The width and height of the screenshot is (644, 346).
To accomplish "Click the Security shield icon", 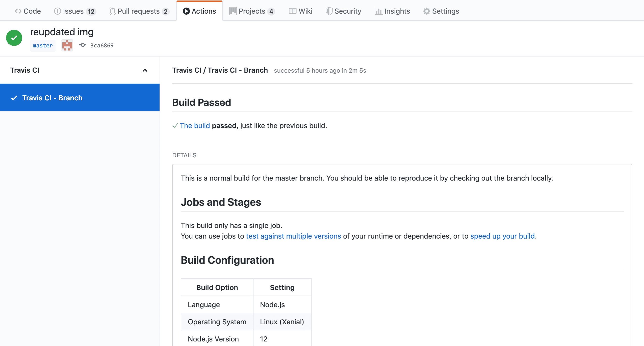I will tap(329, 11).
